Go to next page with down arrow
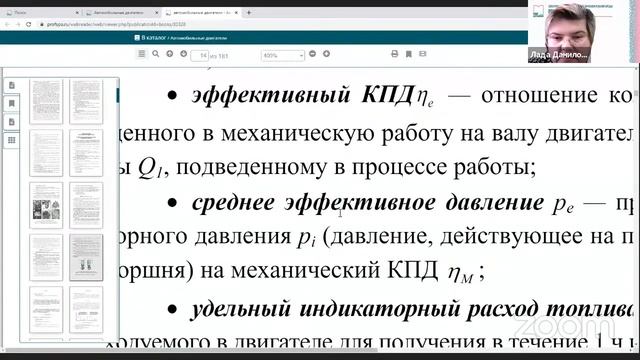Viewport: 640px width, 360px height. [x=184, y=54]
